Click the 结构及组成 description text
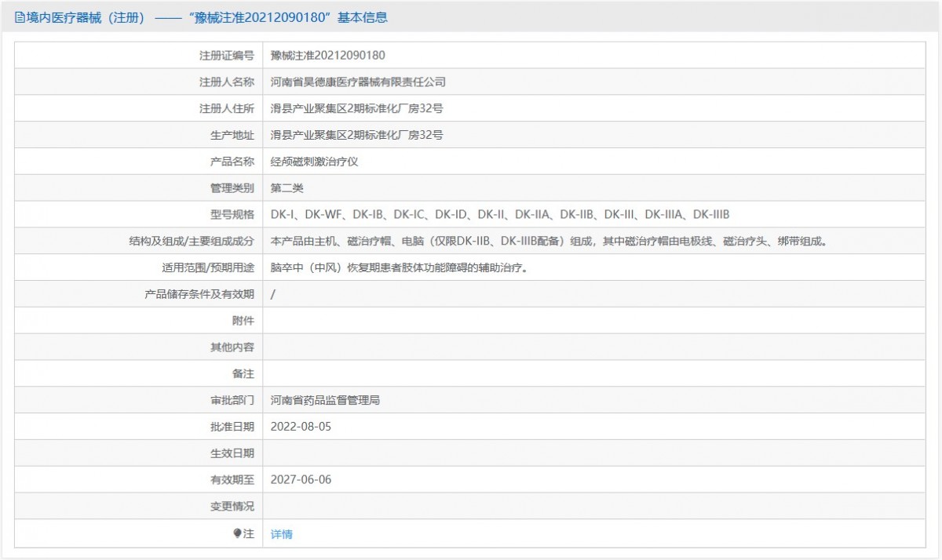Screen dimensions: 942x560 tap(548, 242)
